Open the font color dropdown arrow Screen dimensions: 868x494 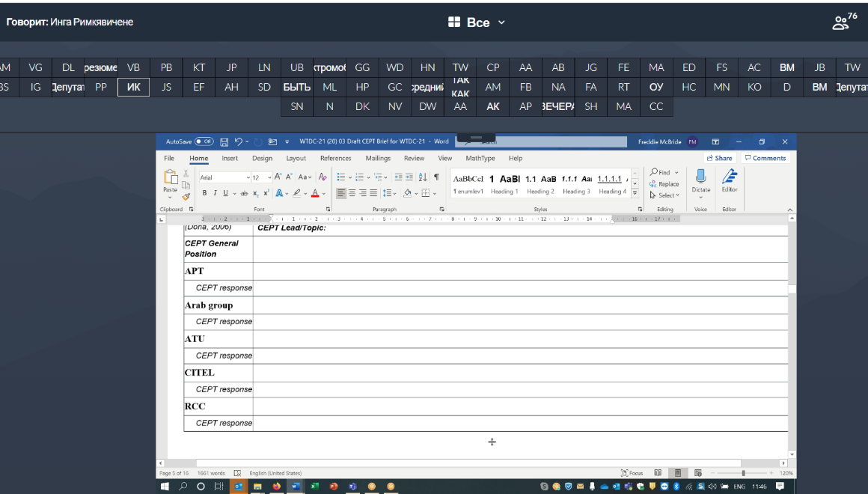(x=324, y=194)
